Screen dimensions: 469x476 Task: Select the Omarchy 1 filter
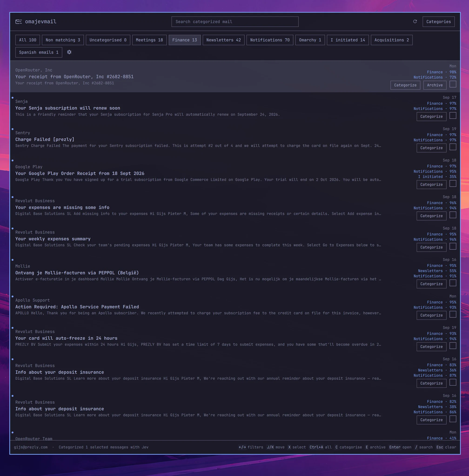tap(310, 40)
